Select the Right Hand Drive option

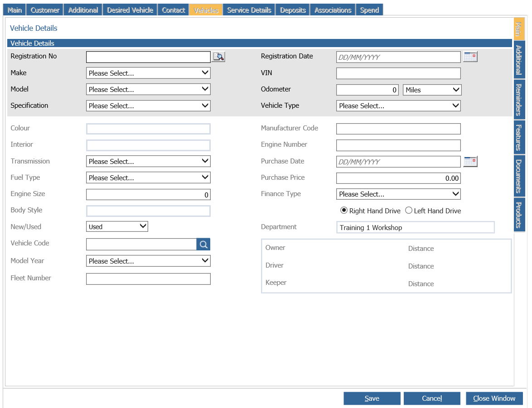click(x=343, y=211)
